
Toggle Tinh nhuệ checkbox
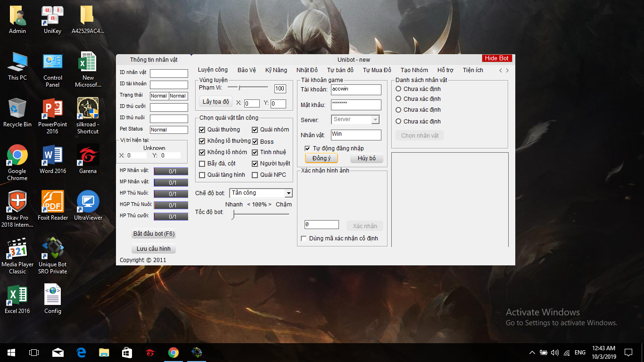coord(255,152)
